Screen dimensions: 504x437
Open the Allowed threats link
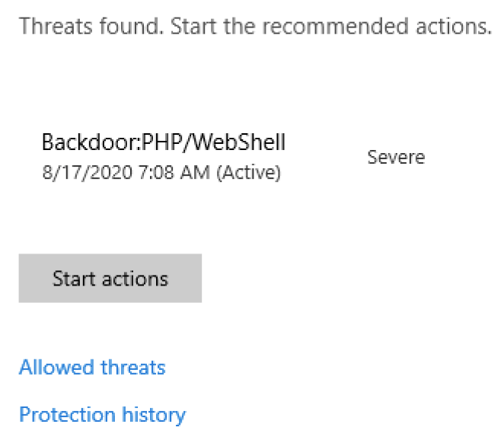[x=92, y=368]
